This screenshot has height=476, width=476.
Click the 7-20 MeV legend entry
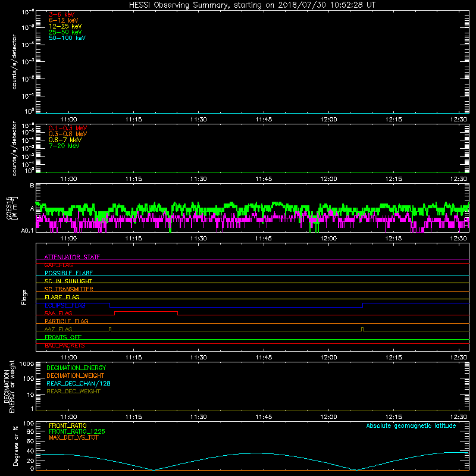coord(64,146)
